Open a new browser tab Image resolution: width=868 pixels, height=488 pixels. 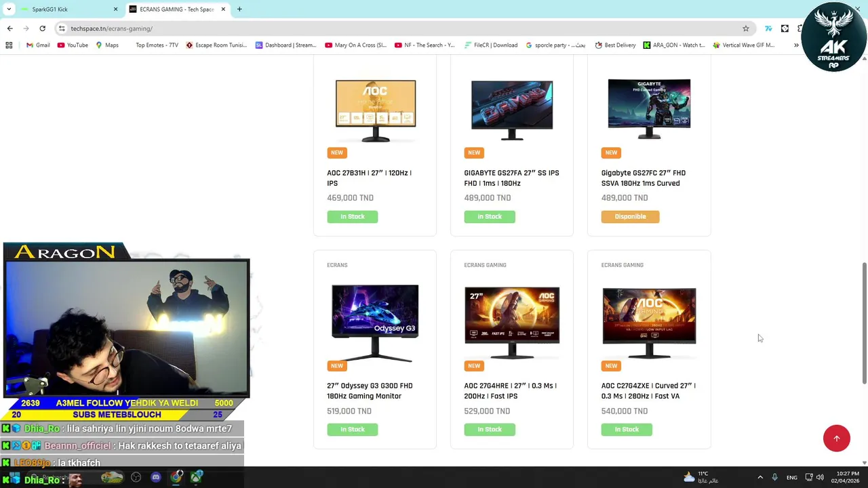coord(239,9)
